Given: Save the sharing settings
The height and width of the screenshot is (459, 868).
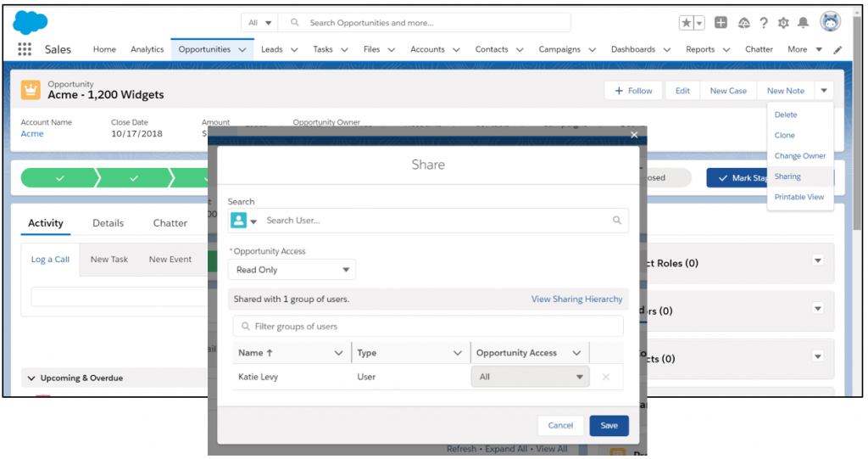Looking at the screenshot, I should click(609, 426).
